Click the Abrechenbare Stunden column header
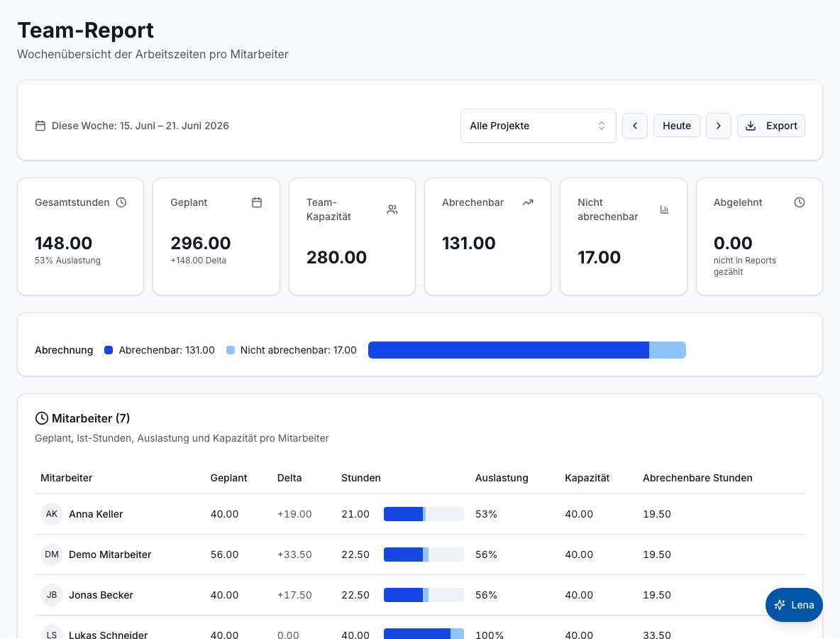The height and width of the screenshot is (639, 840). (x=697, y=478)
